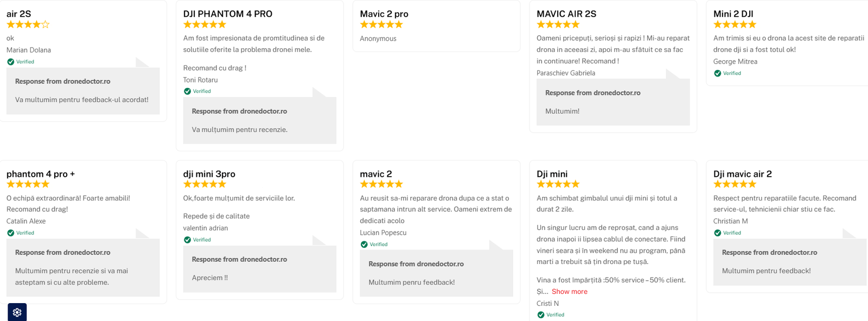Click Verified badge under Catalin Alexe
Screen dimensions: 868x321
coord(21,233)
